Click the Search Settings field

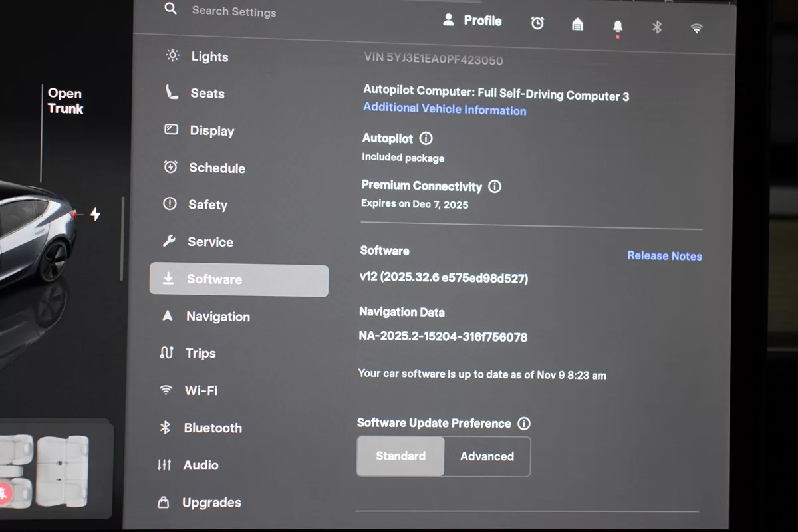[x=233, y=11]
